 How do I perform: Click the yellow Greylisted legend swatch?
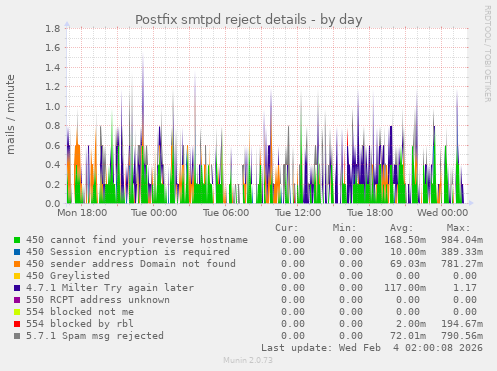(17, 276)
